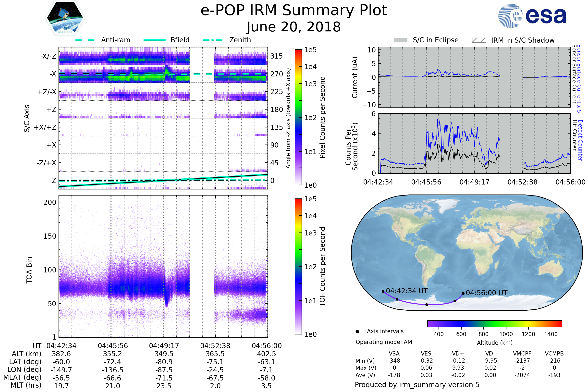Viewport: 588px width, 392px height.
Task: Click the Operating mode: AM text
Action: [x=384, y=342]
